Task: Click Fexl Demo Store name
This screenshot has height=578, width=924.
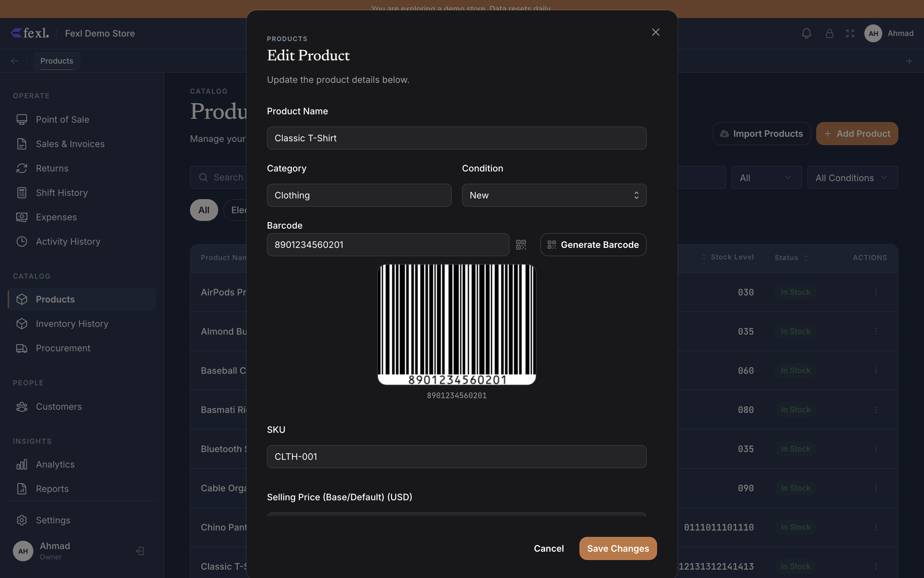Action: pyautogui.click(x=100, y=33)
